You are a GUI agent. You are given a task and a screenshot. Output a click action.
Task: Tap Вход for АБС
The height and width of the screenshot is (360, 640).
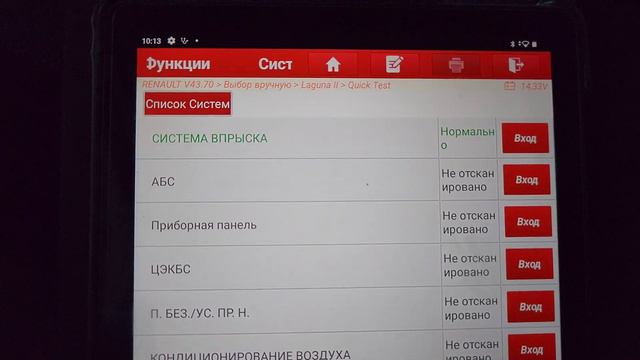527,180
